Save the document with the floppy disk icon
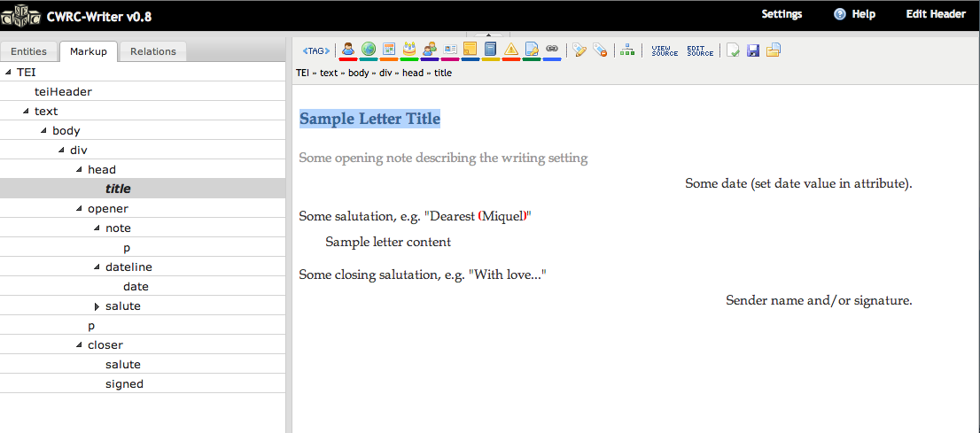This screenshot has height=433, width=980. tap(753, 50)
